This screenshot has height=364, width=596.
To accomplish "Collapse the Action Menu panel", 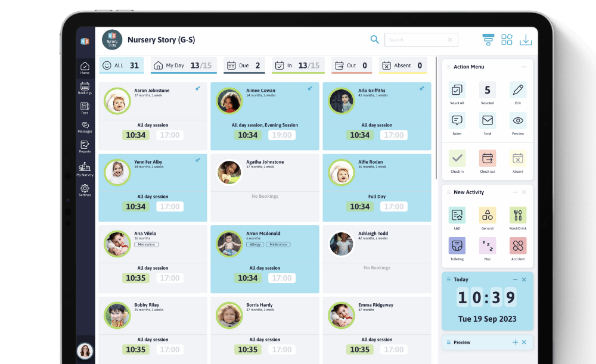I will click(x=523, y=67).
